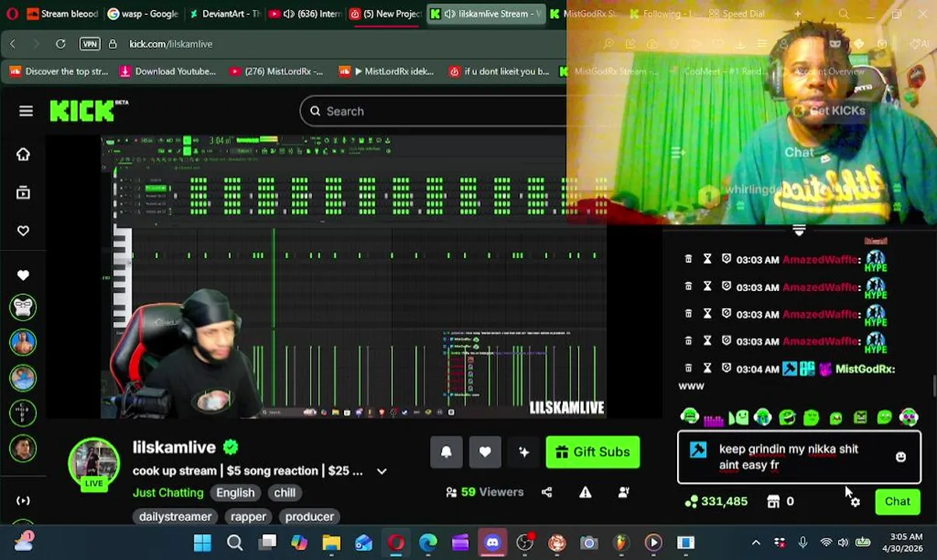Click the Gift Subs button
Viewport: 937px width, 560px height.
pyautogui.click(x=592, y=452)
